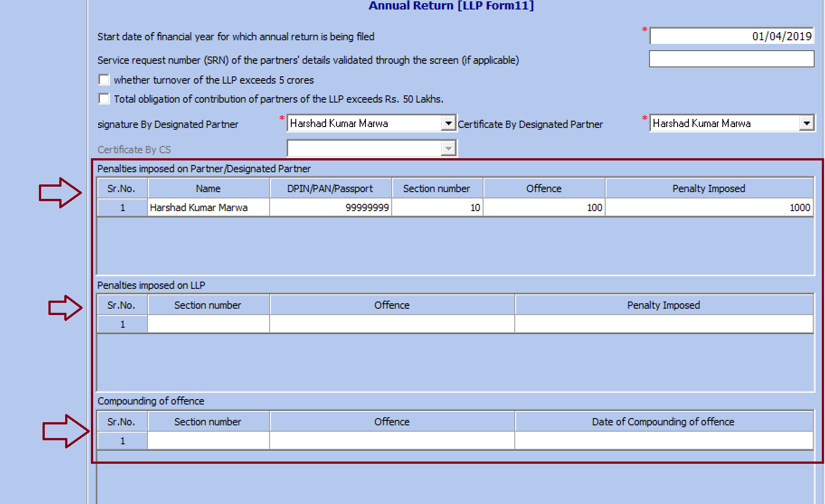Screen dimensions: 825x504
Task: Open the 'signature By Designated Partner' dropdown
Action: tap(448, 123)
